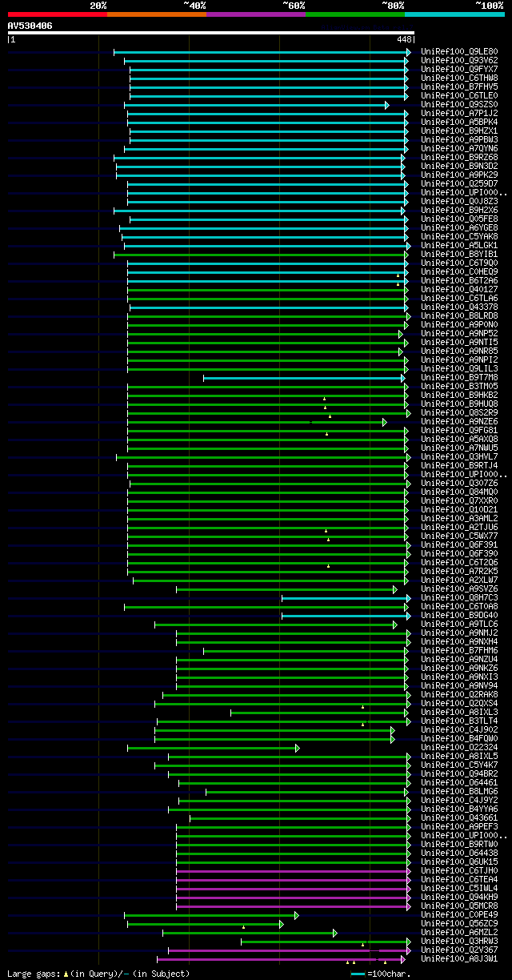Click the UniRef100_A6MZL2 label
The height and width of the screenshot is (980, 512).
point(459,933)
